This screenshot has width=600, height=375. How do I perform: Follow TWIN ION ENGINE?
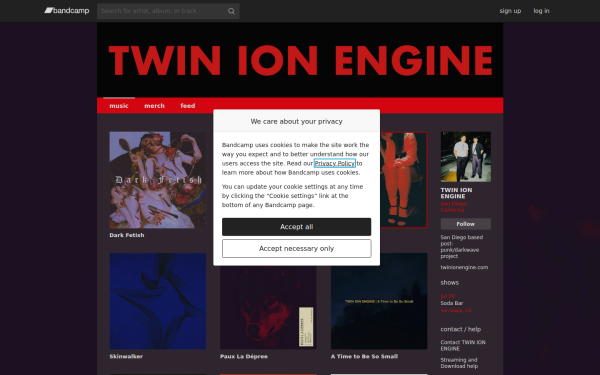(466, 224)
